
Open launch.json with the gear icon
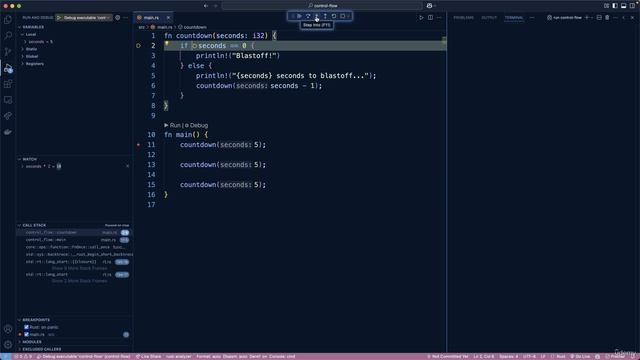coord(118,18)
